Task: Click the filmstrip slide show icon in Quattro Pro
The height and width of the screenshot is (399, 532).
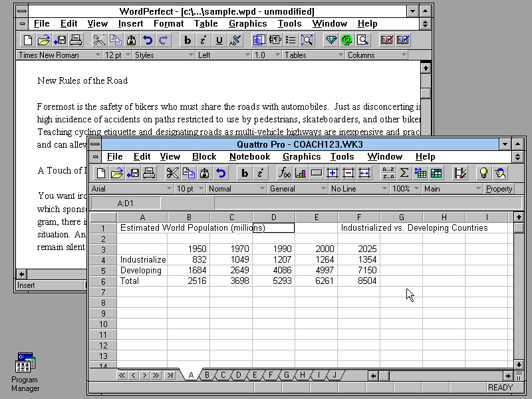Action: tap(460, 174)
